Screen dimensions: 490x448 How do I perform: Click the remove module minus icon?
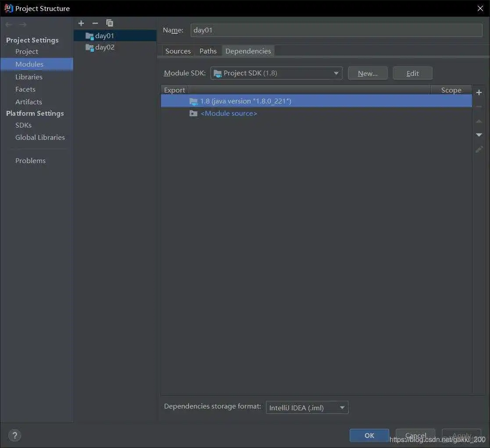point(95,23)
